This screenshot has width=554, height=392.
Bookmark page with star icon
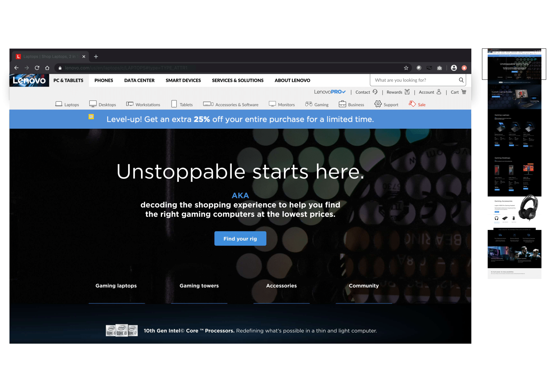406,68
